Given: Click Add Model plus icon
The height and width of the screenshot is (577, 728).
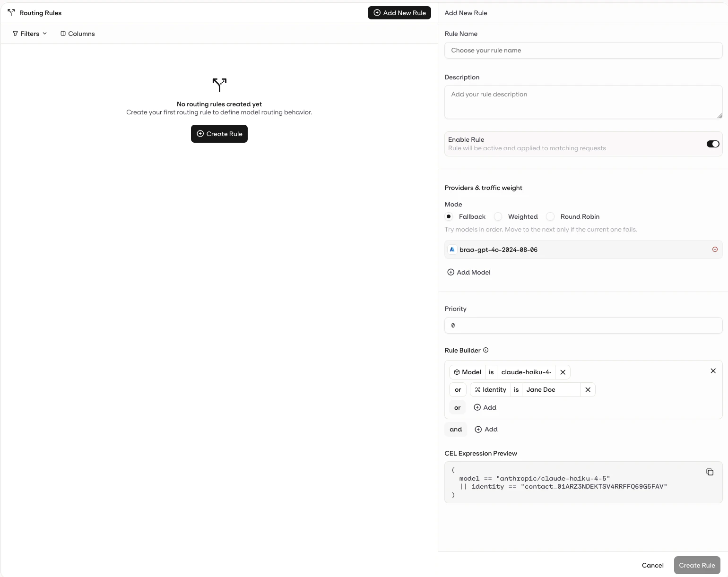Looking at the screenshot, I should click(x=450, y=272).
